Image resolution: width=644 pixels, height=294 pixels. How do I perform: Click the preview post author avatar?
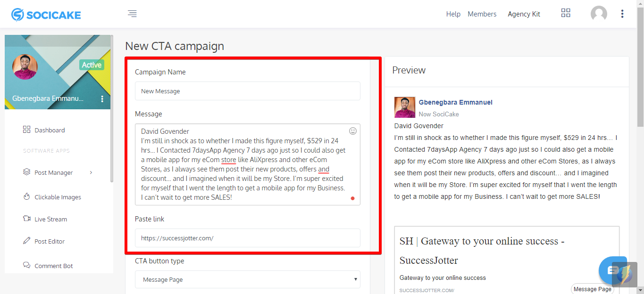click(405, 107)
